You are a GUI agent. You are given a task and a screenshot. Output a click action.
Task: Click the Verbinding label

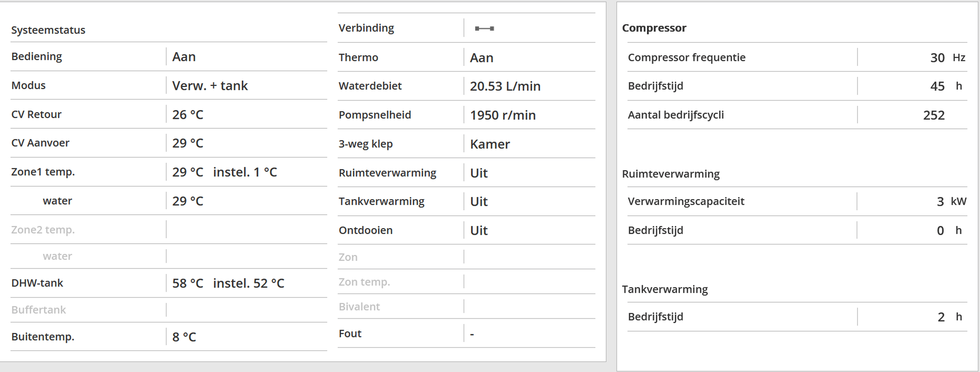coord(366,28)
